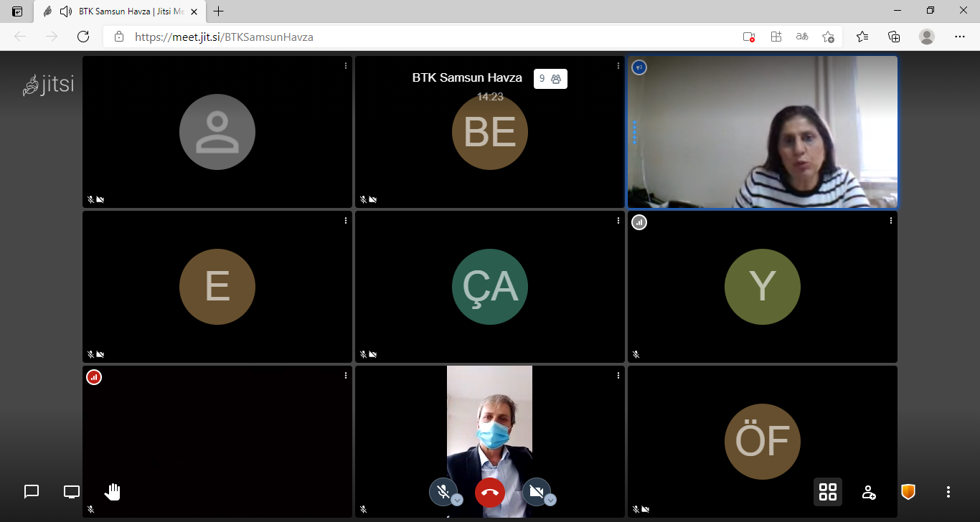This screenshot has height=522, width=980.
Task: Open options menu on masked man tile
Action: 618,375
